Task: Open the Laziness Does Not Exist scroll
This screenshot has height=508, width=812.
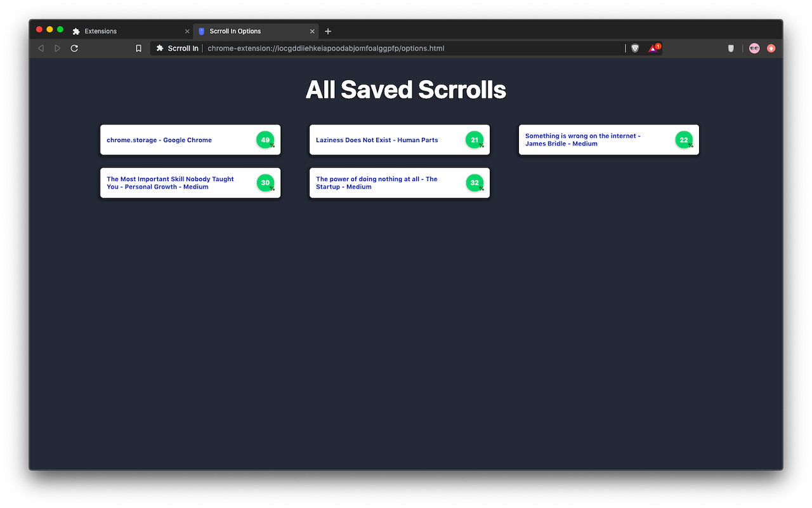Action: tap(377, 140)
